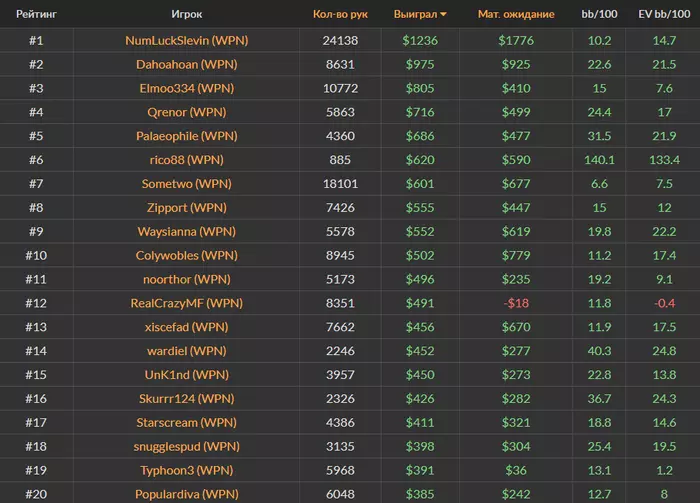Open player snugglespud (WPN) profile
The width and height of the screenshot is (700, 503).
click(187, 446)
